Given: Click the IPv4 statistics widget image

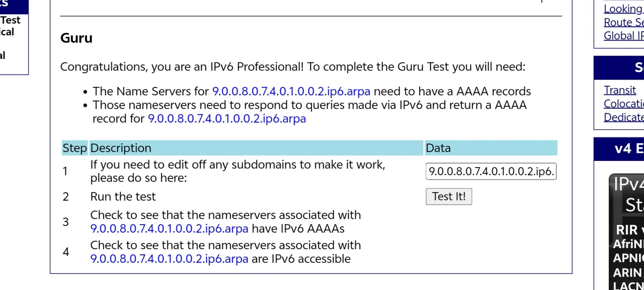Looking at the screenshot, I should 626,232.
